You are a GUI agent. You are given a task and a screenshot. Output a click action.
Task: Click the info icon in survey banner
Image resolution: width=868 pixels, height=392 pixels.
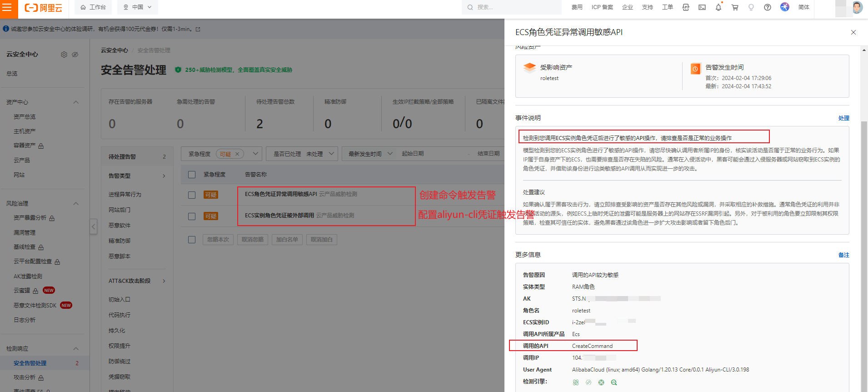(x=6, y=29)
